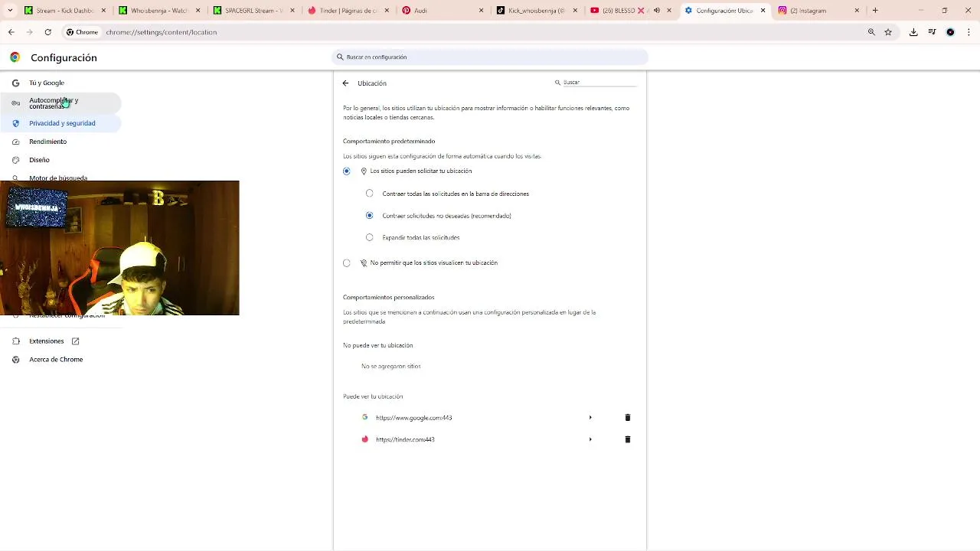
Task: Open the media controls toolbar icon
Action: click(x=932, y=32)
